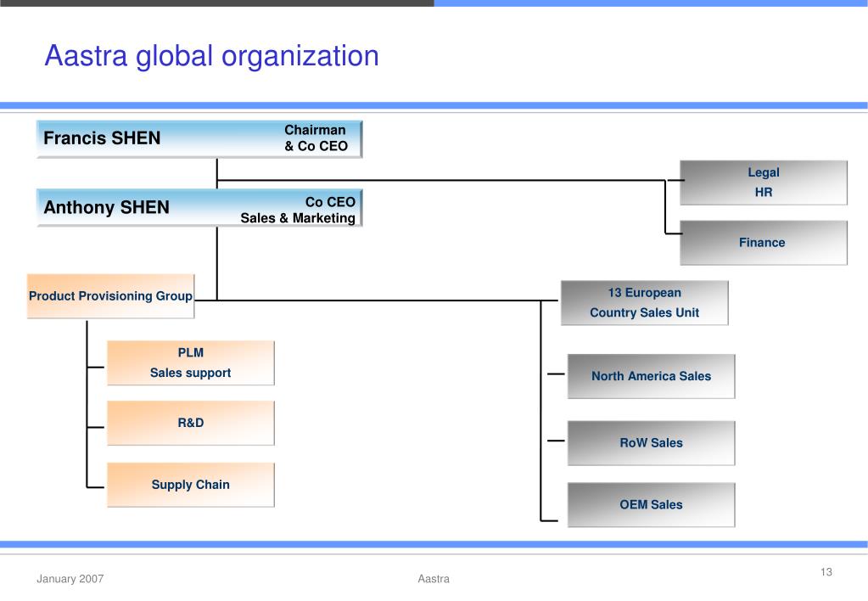Image resolution: width=868 pixels, height=601 pixels.
Task: Click the R&D box
Action: (190, 424)
